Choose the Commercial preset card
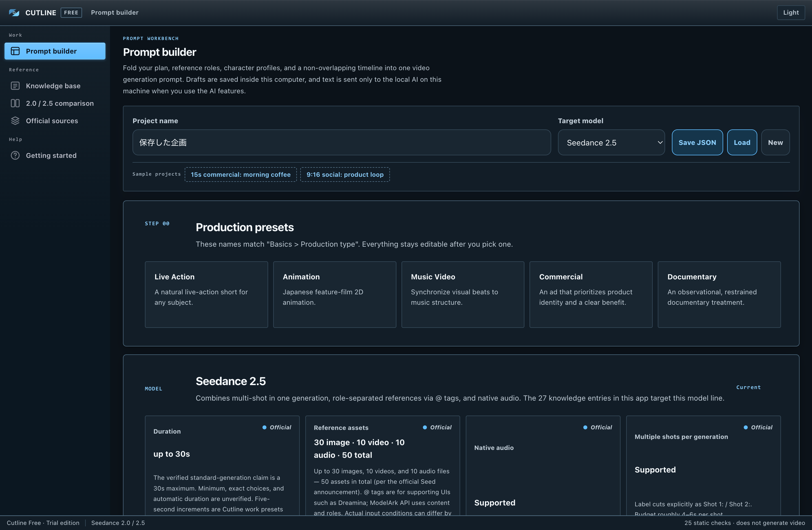Viewport: 812px width, 530px height. click(591, 295)
